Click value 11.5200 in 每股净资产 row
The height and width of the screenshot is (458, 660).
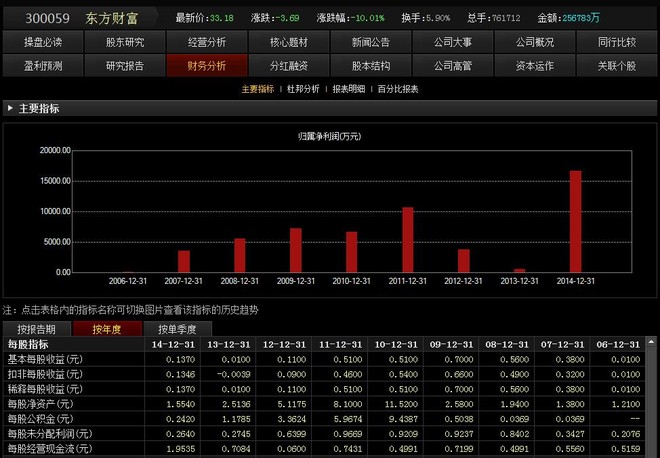pos(400,404)
